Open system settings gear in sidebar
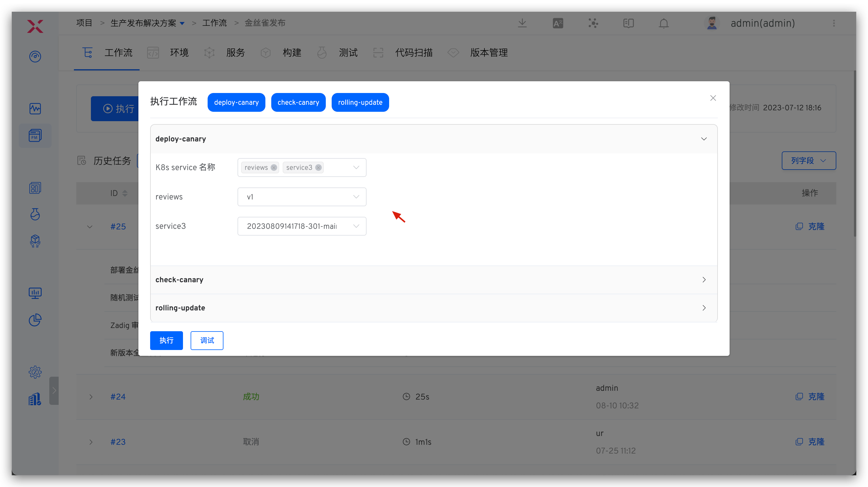Image resolution: width=868 pixels, height=487 pixels. 35,372
